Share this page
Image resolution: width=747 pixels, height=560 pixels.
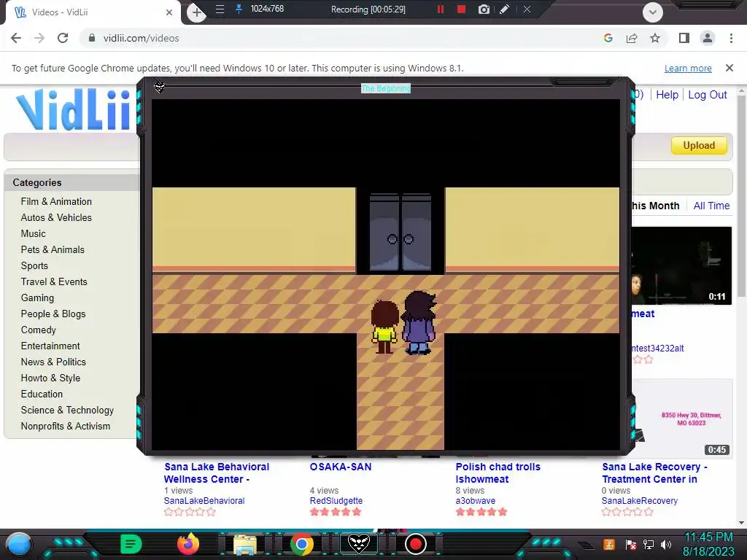coord(632,38)
